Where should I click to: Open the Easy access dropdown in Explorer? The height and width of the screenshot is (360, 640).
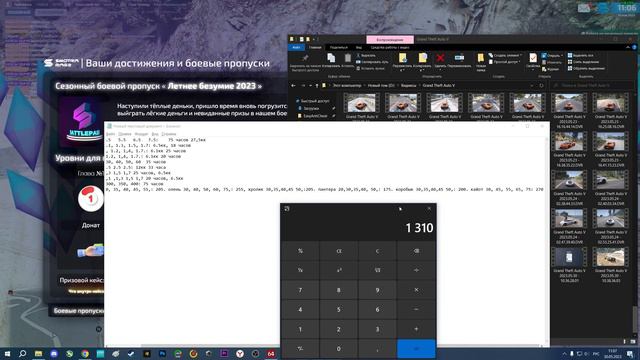point(504,62)
